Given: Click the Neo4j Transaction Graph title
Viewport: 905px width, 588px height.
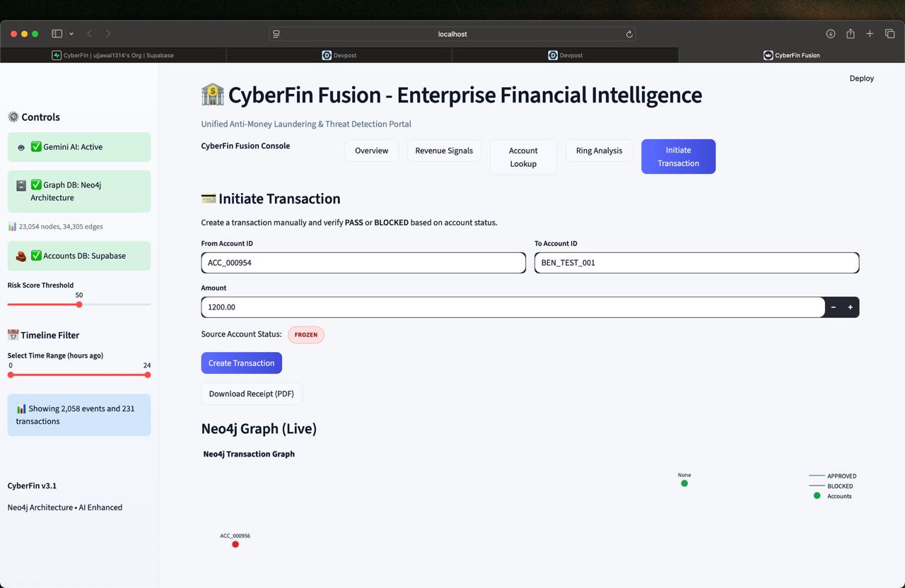Looking at the screenshot, I should (x=249, y=454).
